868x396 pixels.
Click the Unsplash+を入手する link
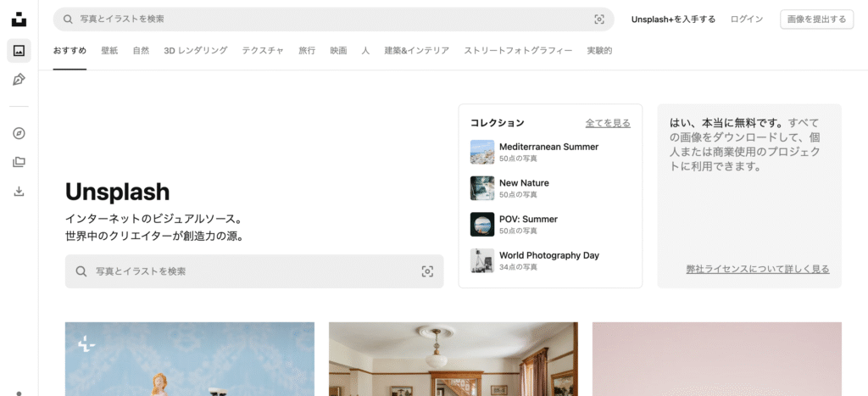point(673,20)
